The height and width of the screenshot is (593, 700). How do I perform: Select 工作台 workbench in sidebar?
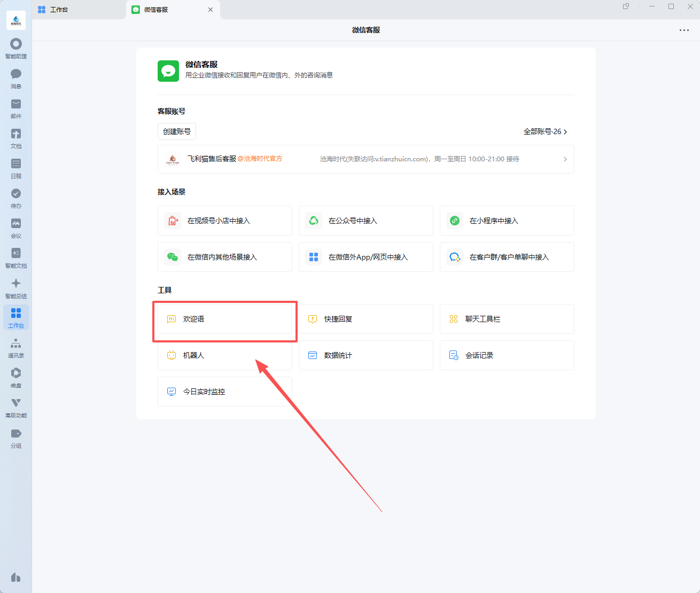coord(16,318)
